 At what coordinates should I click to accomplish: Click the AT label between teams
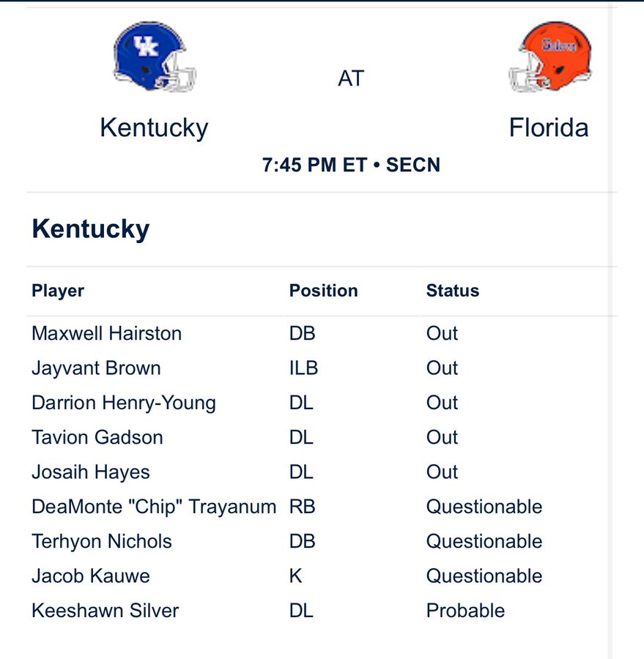tap(351, 78)
